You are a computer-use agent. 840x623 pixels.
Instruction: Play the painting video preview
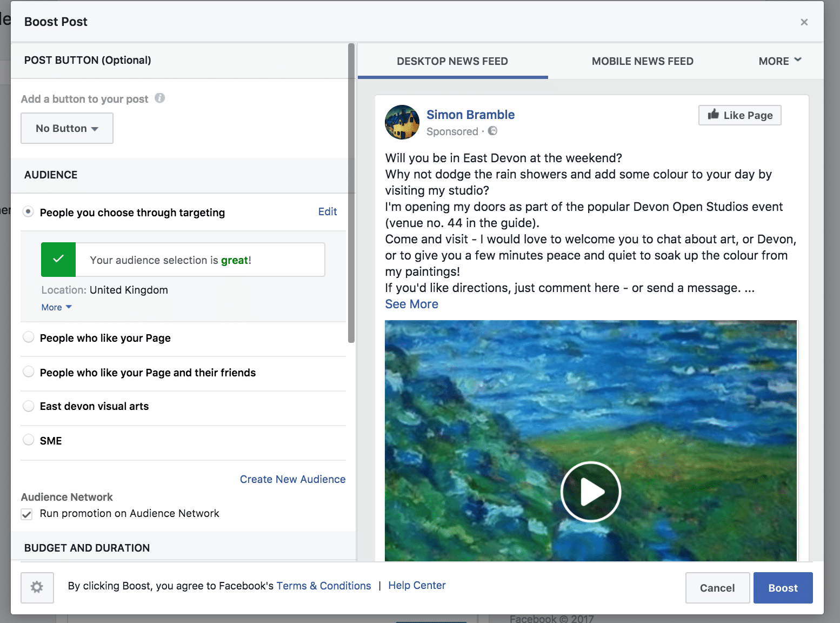pyautogui.click(x=591, y=492)
